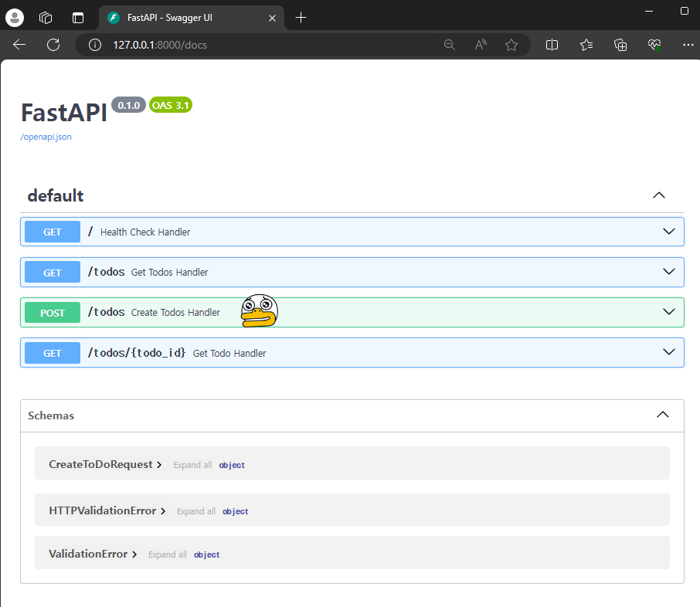Expand the Get Todo Handler endpoint chevron
The width and height of the screenshot is (700, 607).
pyautogui.click(x=669, y=351)
